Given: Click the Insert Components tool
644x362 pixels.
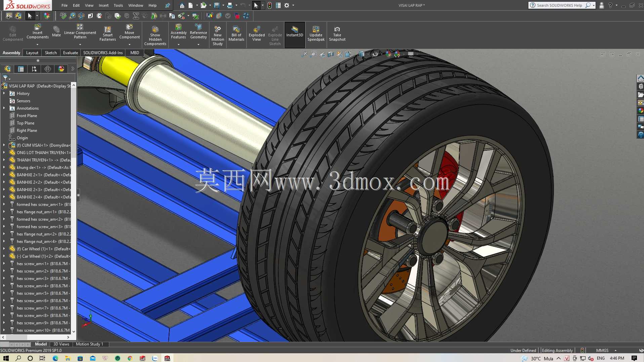Looking at the screenshot, I should (38, 32).
